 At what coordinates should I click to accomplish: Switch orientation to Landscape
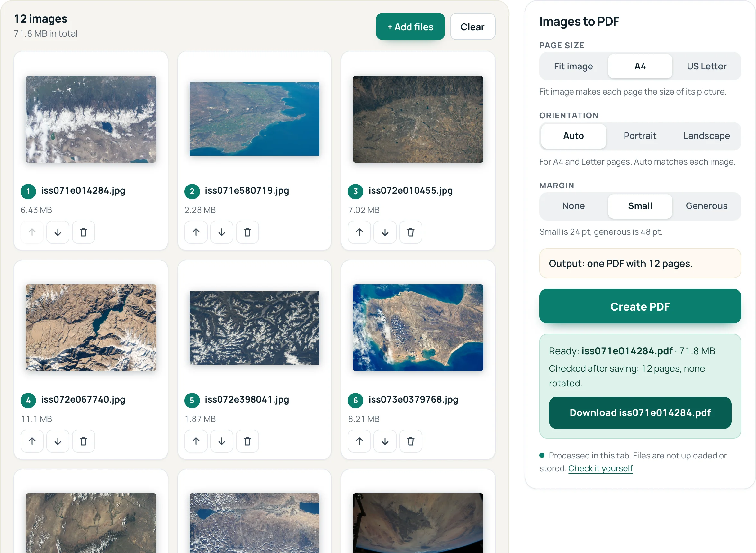(x=706, y=136)
